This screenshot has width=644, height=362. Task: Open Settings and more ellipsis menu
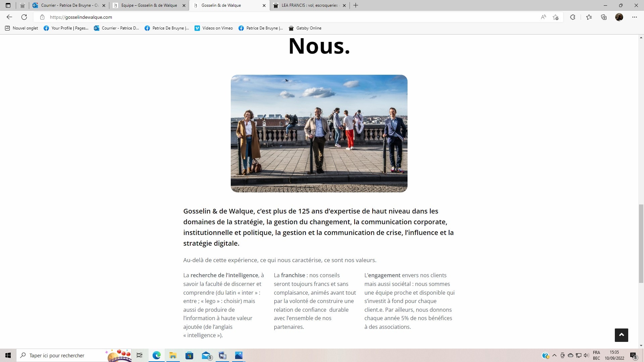634,17
